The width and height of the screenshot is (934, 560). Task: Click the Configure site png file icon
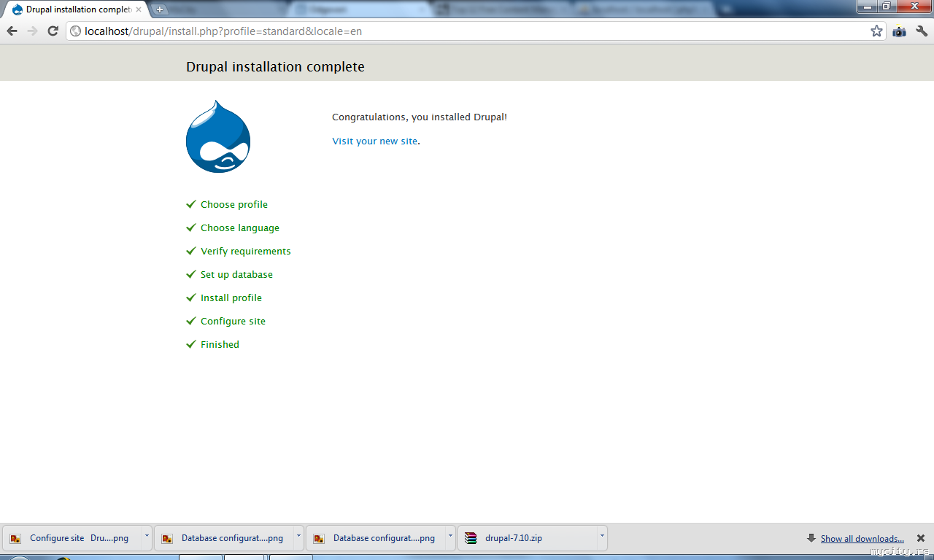click(15, 538)
